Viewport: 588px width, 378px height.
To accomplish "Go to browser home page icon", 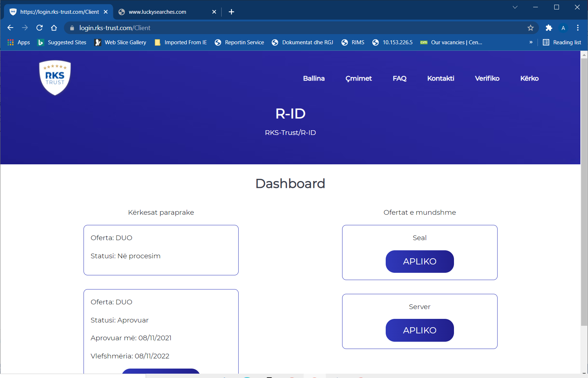I will coord(54,28).
